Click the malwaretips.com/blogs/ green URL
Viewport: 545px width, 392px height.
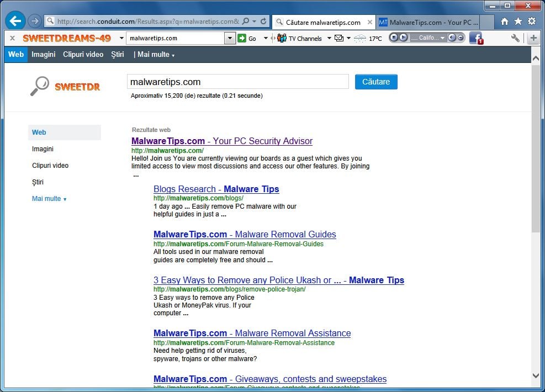pos(198,198)
